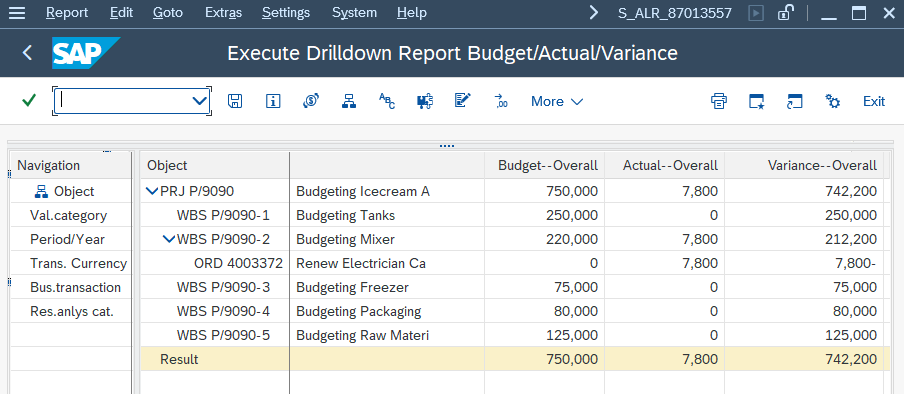Open the Report menu
The width and height of the screenshot is (904, 394).
click(67, 12)
